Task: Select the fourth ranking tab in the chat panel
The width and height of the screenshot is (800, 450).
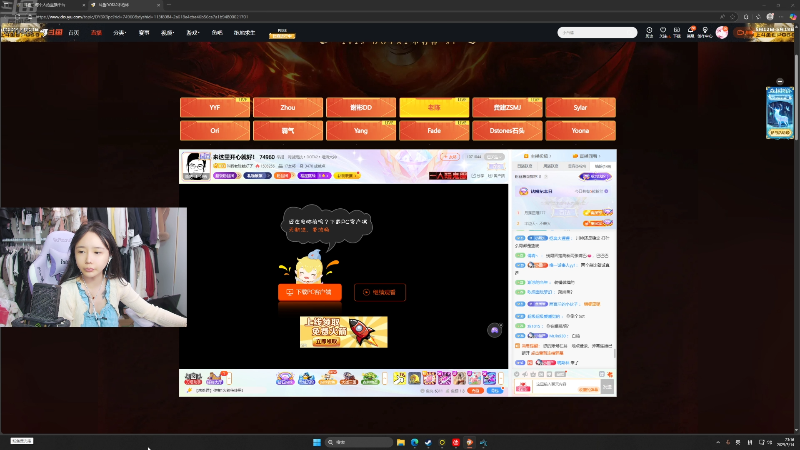Action: pos(603,166)
